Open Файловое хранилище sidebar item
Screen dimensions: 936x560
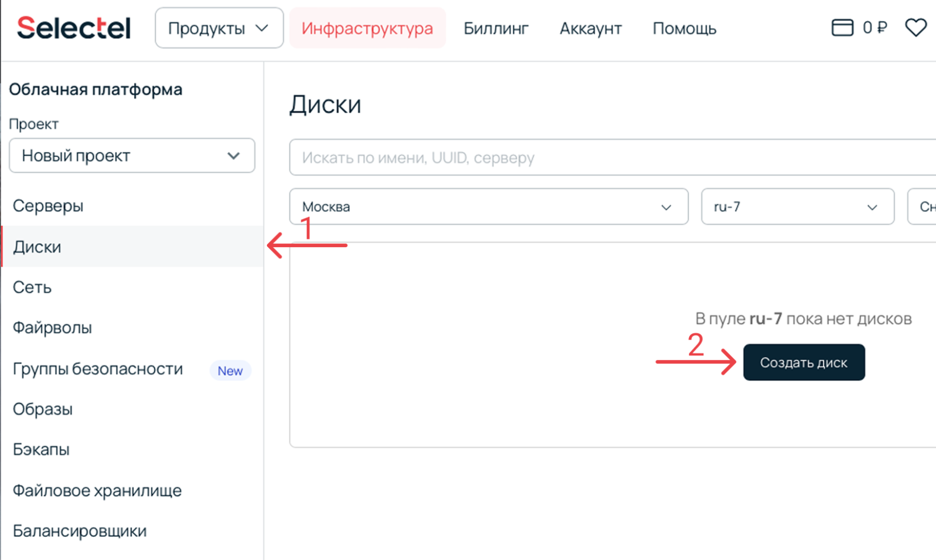pyautogui.click(x=97, y=490)
